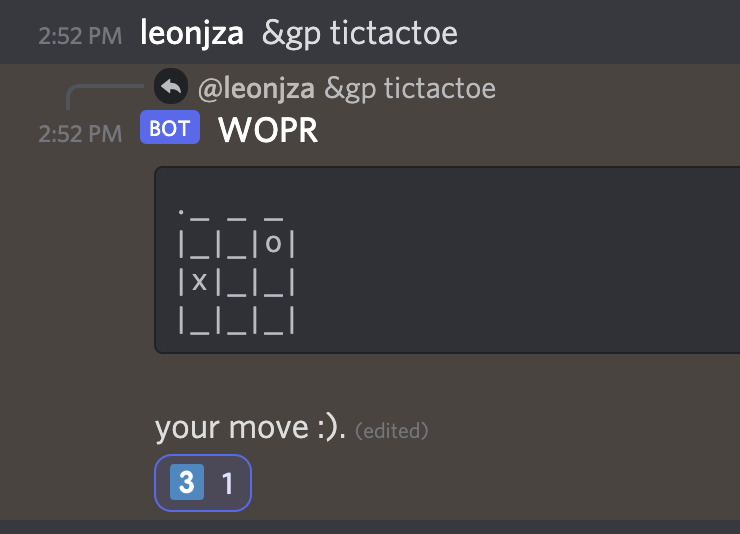Image resolution: width=740 pixels, height=534 pixels.
Task: Click the 2:52 PM timestamp beside leonjza
Action: (80, 36)
